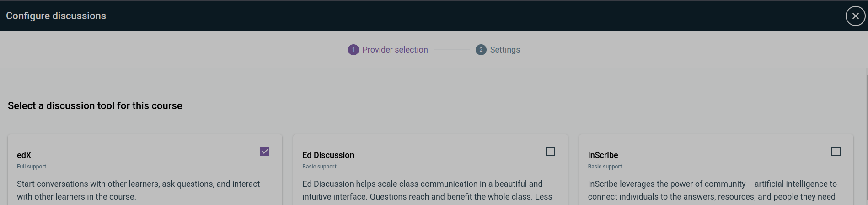Viewport: 868px width, 205px height.
Task: Click the step 2 number circle
Action: tap(481, 50)
